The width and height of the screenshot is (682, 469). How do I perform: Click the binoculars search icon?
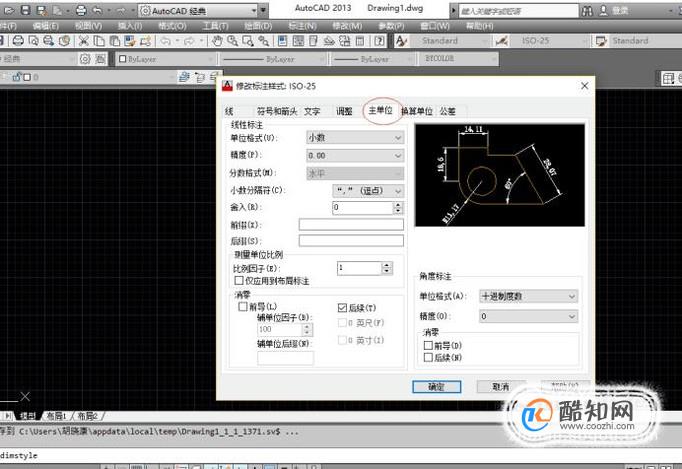587,10
